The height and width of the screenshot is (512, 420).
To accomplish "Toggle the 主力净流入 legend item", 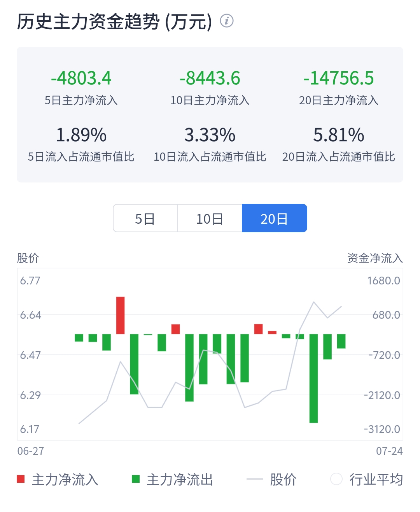I will coord(58,479).
